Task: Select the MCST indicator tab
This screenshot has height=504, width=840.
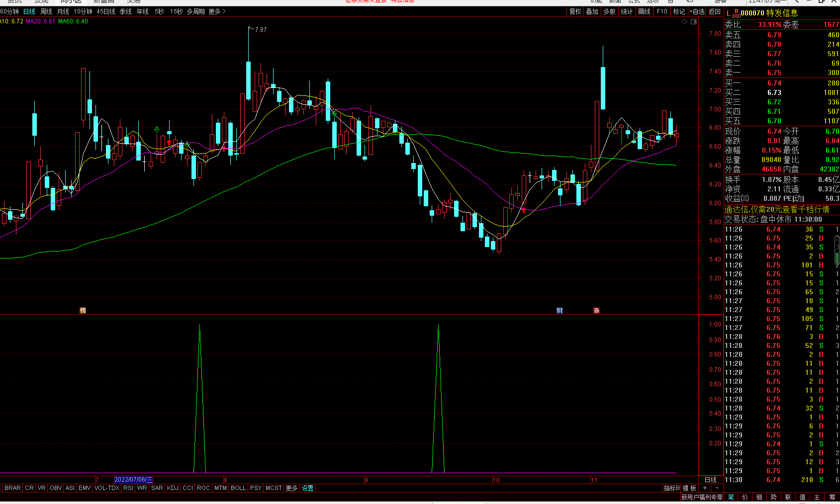Action: (x=274, y=488)
